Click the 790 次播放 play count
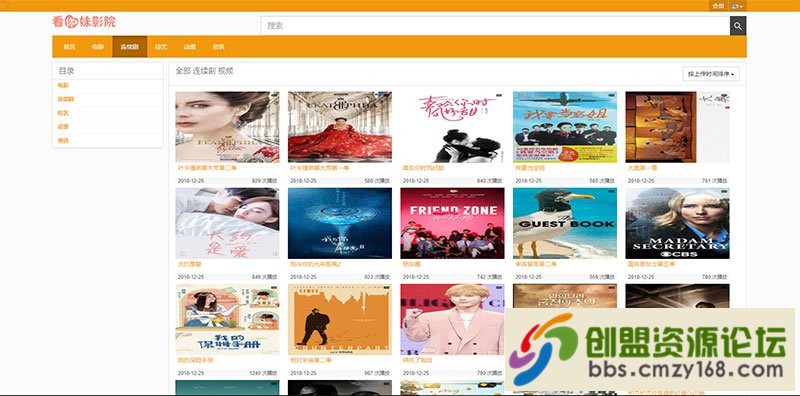 pyautogui.click(x=489, y=373)
